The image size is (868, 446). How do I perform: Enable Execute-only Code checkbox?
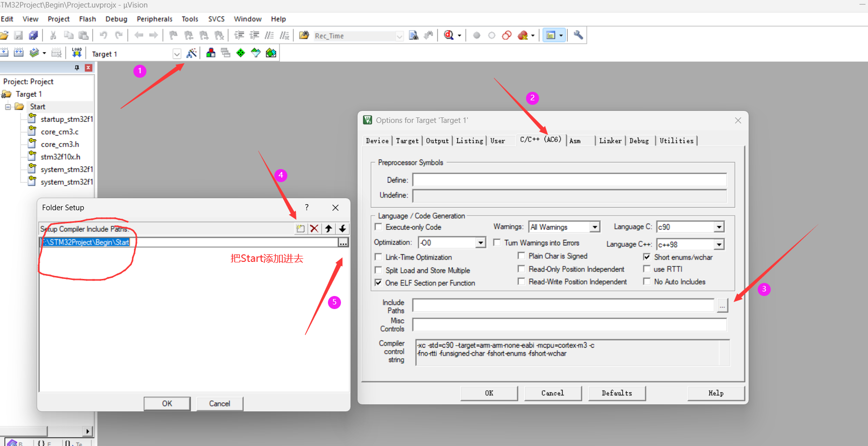click(379, 227)
